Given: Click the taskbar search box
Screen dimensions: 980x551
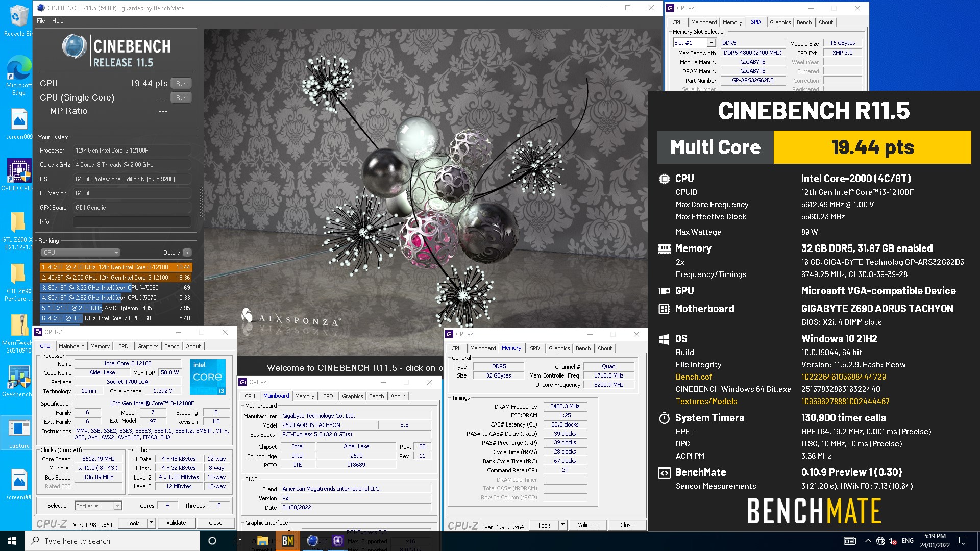Looking at the screenshot, I should coord(112,541).
